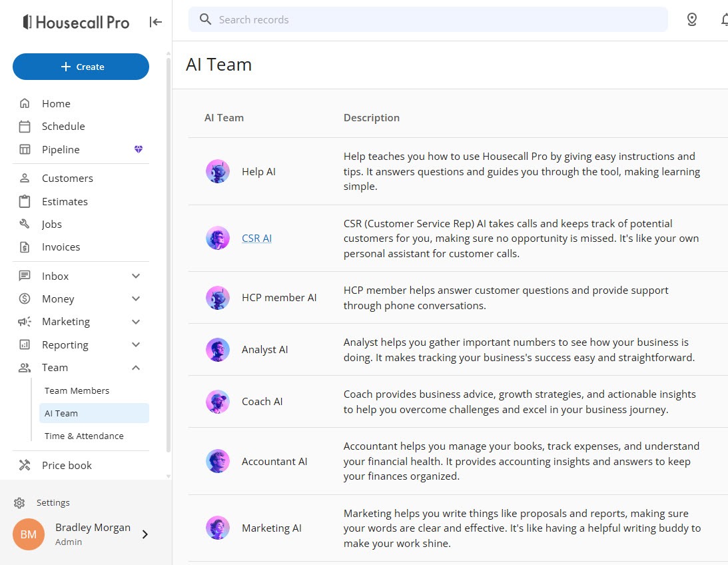Click the Schedule calendar icon

pos(25,127)
